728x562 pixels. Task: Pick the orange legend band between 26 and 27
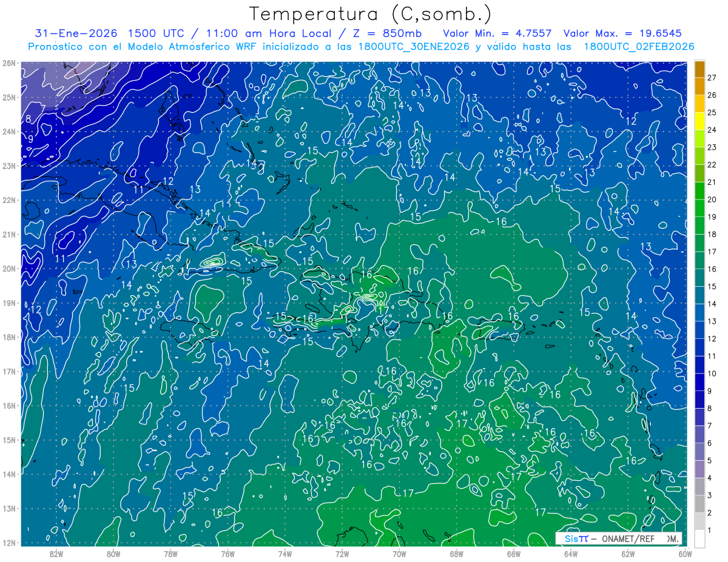tap(699, 86)
